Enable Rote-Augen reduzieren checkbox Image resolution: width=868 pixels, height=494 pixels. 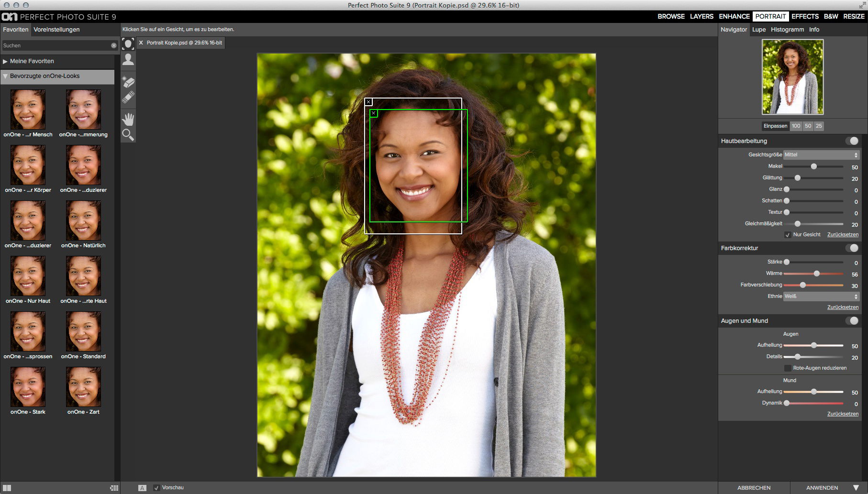pyautogui.click(x=787, y=368)
